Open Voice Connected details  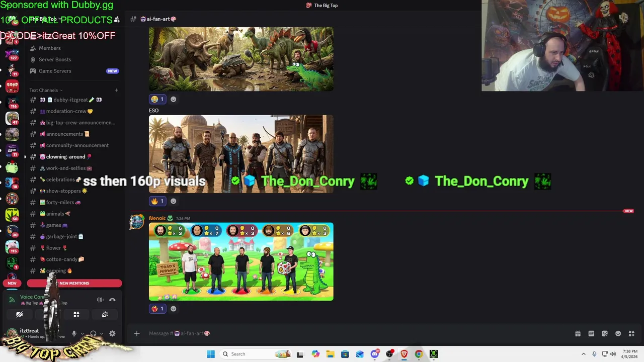[33, 297]
